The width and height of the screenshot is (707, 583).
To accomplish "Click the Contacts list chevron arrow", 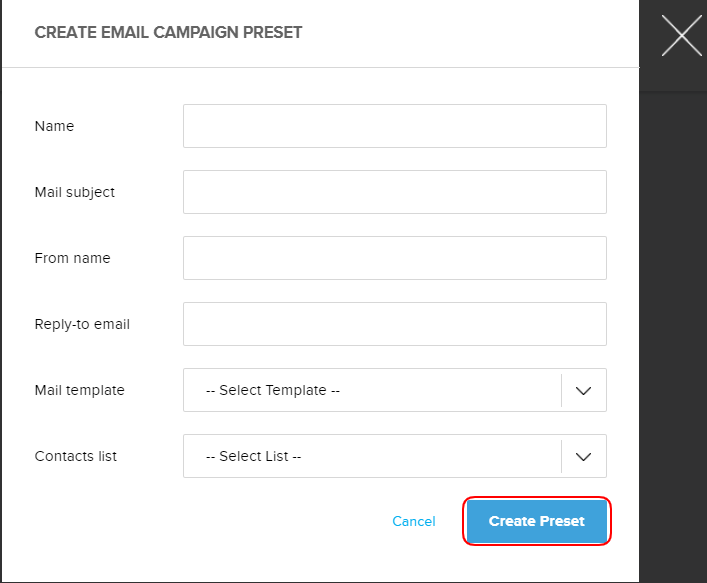I will 584,456.
